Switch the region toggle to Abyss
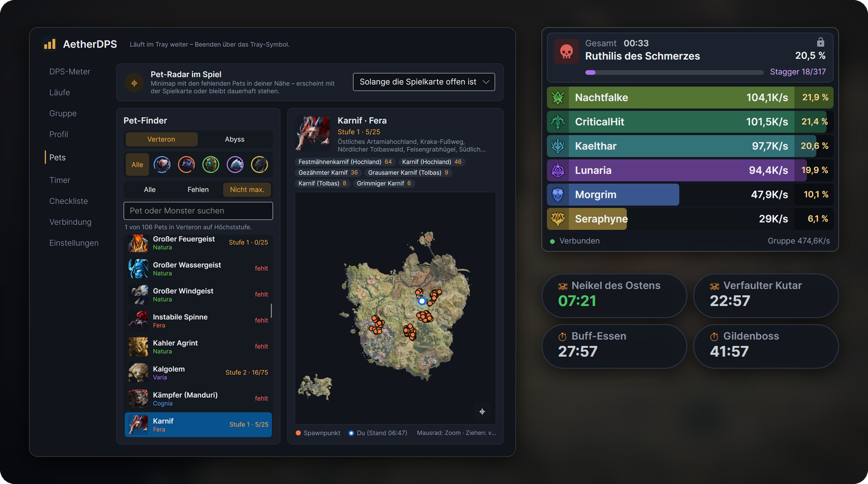868x484 pixels. click(x=234, y=139)
